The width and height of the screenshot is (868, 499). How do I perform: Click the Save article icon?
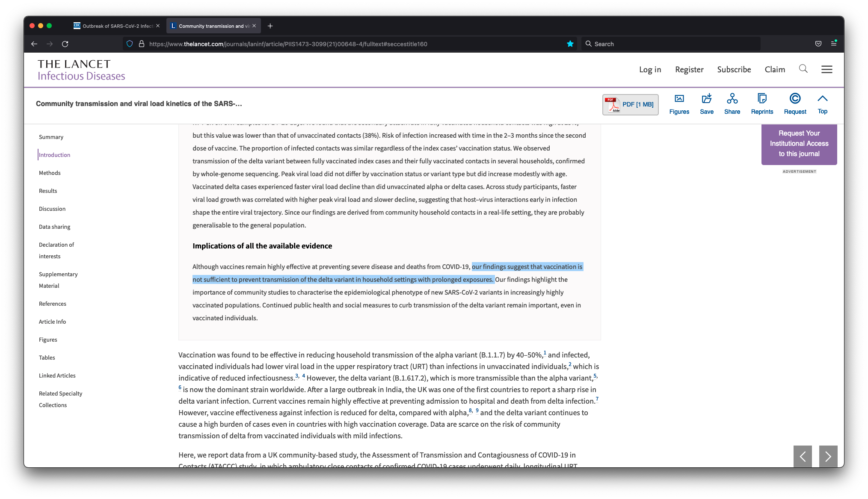706,99
